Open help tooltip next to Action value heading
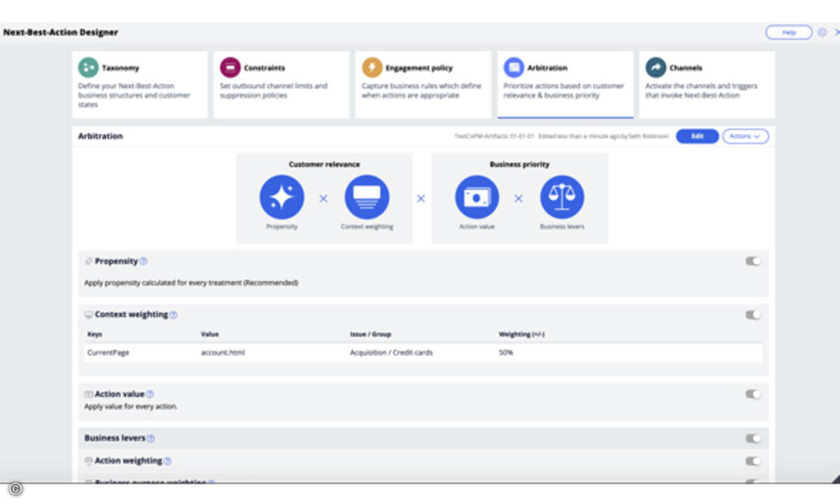This screenshot has height=504, width=840. [x=150, y=394]
